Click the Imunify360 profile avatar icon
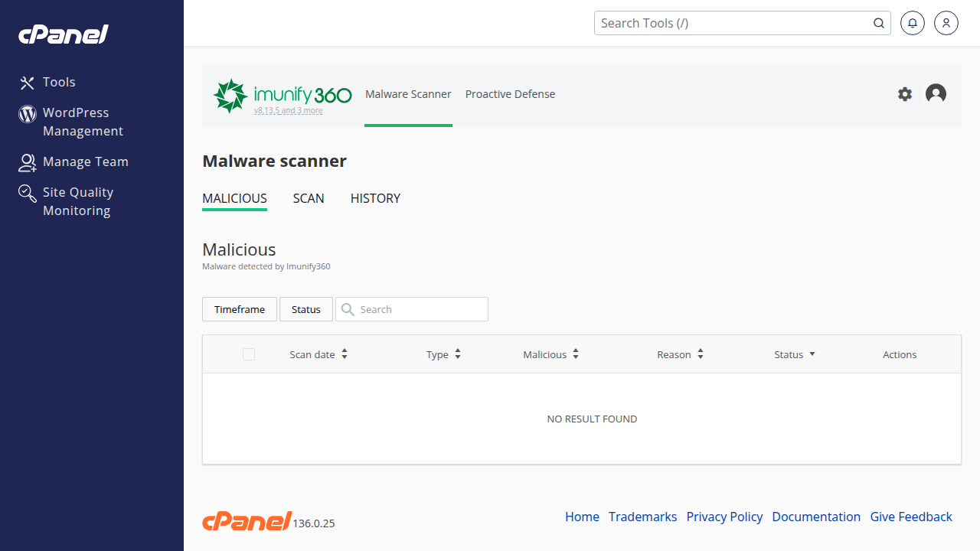 (936, 93)
